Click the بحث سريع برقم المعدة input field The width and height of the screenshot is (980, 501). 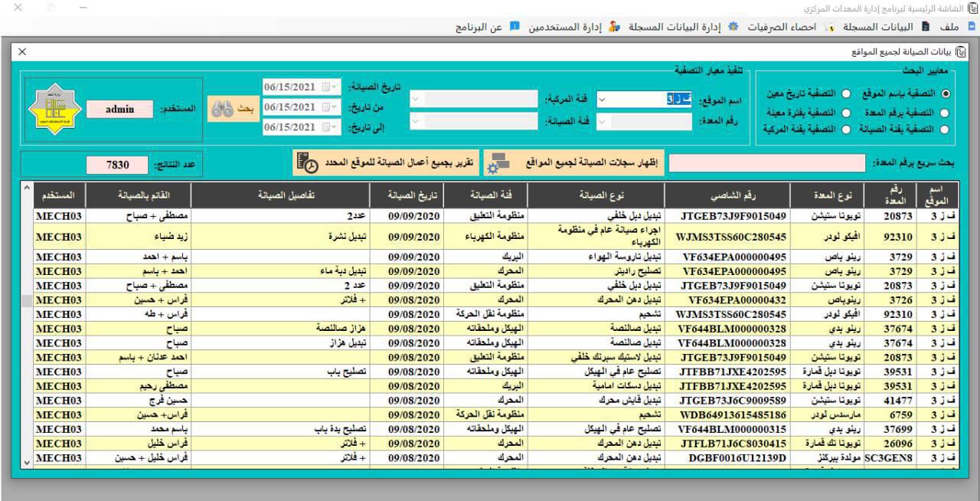pos(768,163)
